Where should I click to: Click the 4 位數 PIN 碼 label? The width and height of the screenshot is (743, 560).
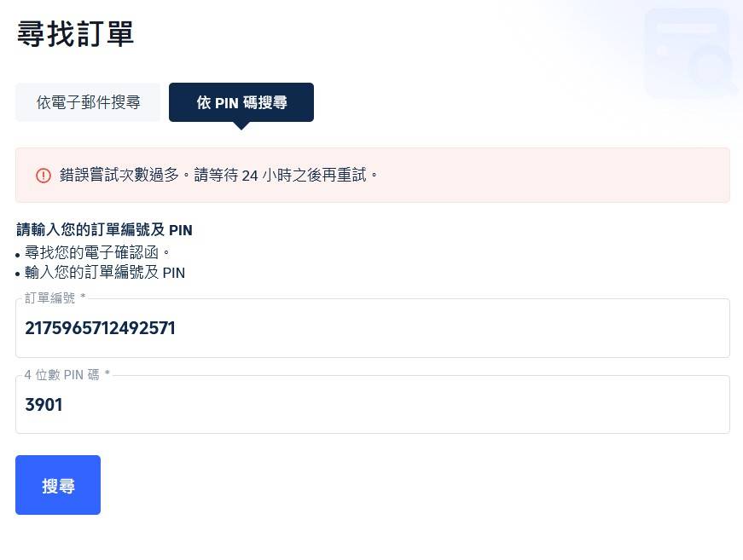(62, 374)
